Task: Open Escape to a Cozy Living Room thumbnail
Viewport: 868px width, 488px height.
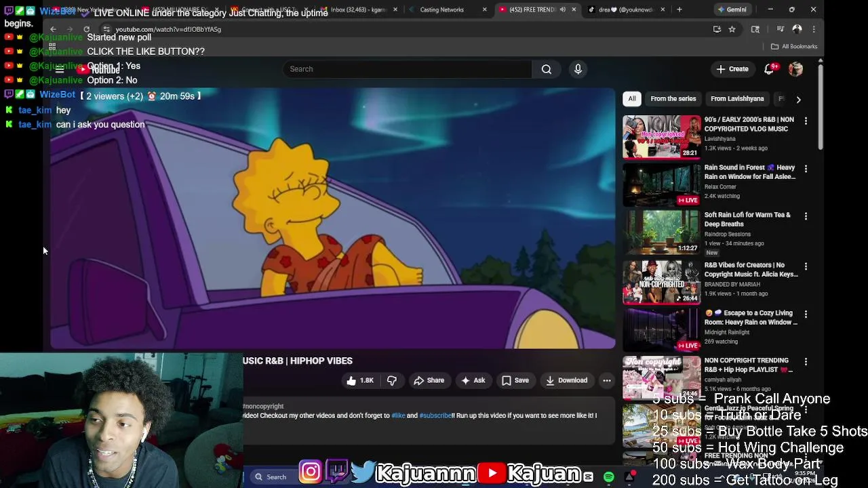Action: [662, 330]
